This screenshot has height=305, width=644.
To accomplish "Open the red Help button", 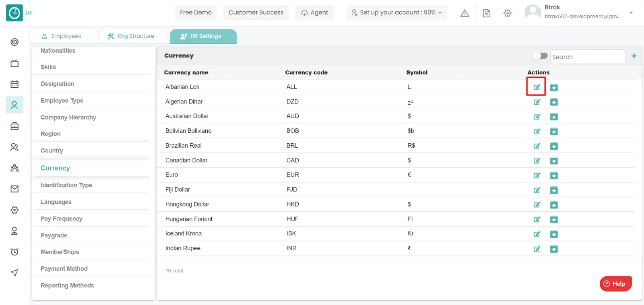I will (615, 284).
